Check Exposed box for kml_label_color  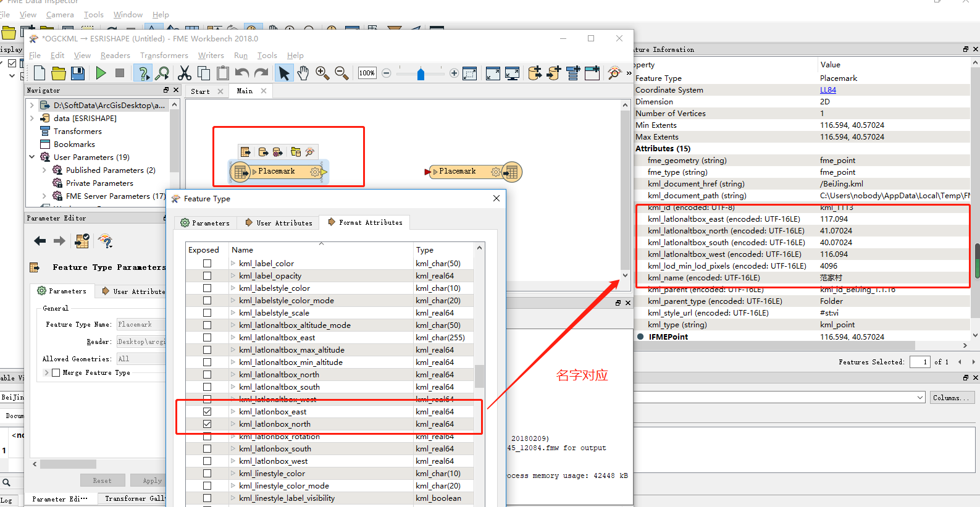[207, 263]
